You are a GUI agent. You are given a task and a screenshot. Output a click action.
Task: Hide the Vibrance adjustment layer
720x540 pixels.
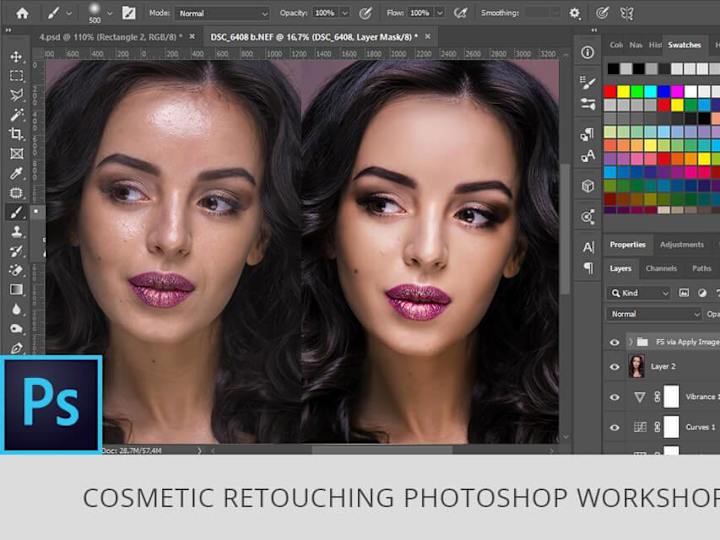[x=614, y=397]
